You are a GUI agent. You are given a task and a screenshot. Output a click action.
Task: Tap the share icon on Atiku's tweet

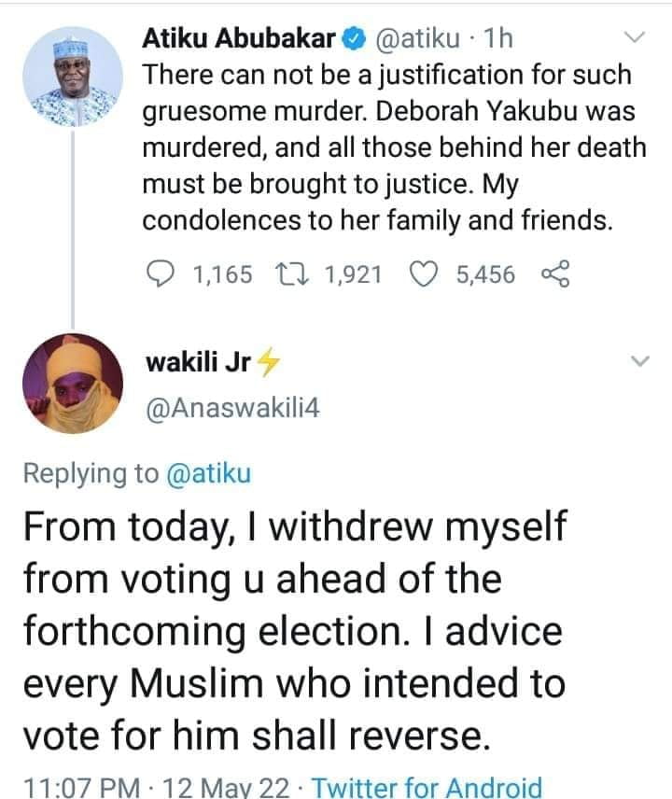(555, 274)
